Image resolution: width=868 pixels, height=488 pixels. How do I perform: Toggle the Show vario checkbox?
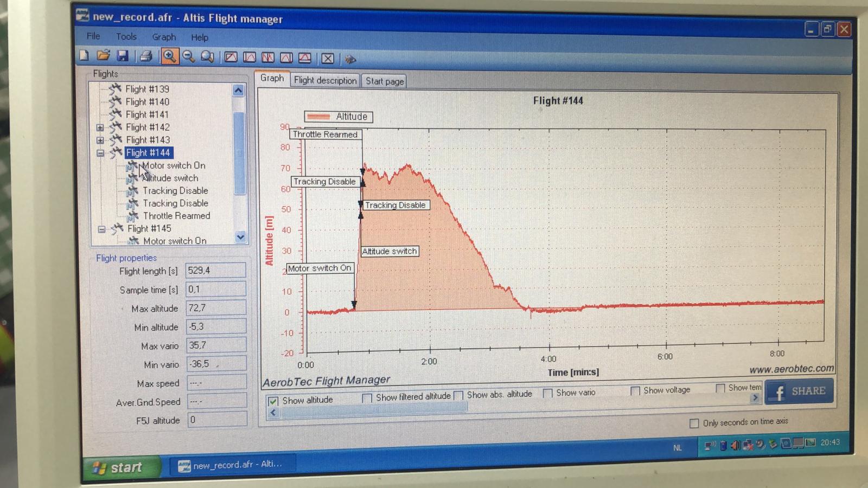click(547, 393)
